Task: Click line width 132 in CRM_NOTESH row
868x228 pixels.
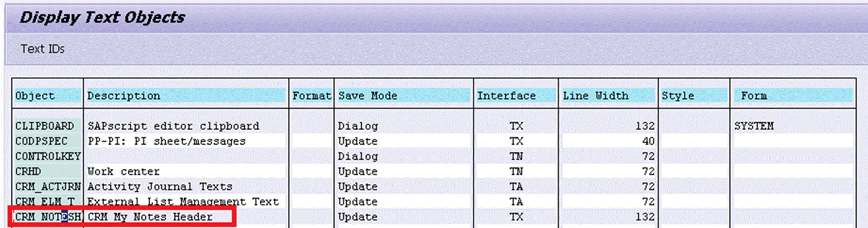Action: pyautogui.click(x=645, y=217)
